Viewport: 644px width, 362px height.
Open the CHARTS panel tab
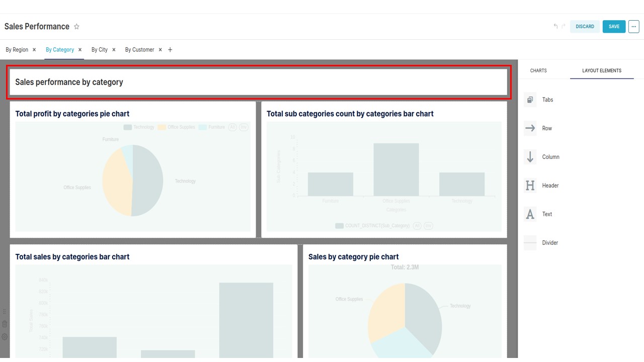point(538,70)
